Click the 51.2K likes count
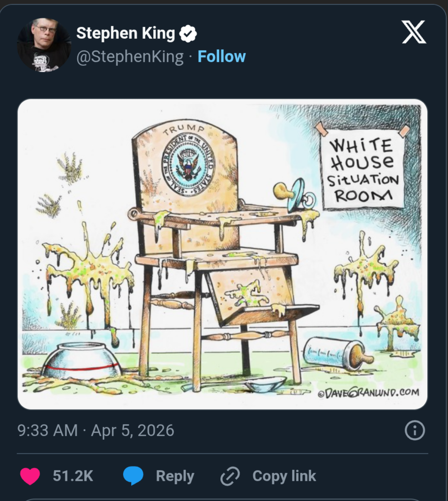 coord(73,476)
